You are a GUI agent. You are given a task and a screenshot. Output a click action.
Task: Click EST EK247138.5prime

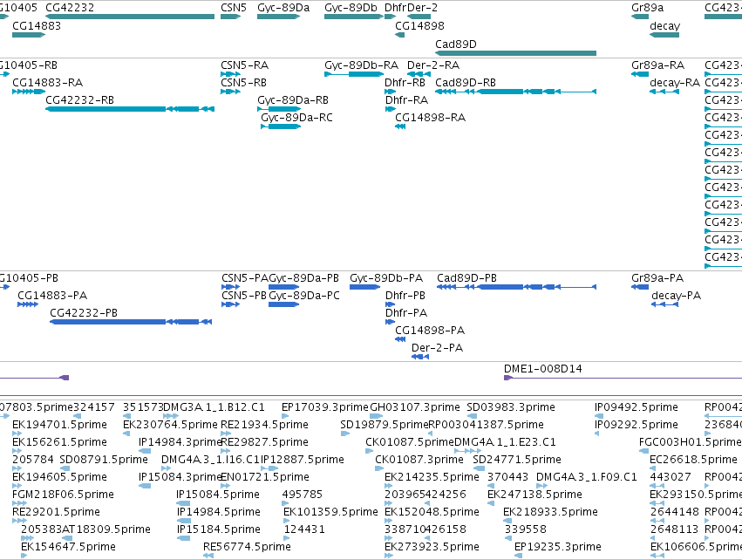(x=492, y=503)
